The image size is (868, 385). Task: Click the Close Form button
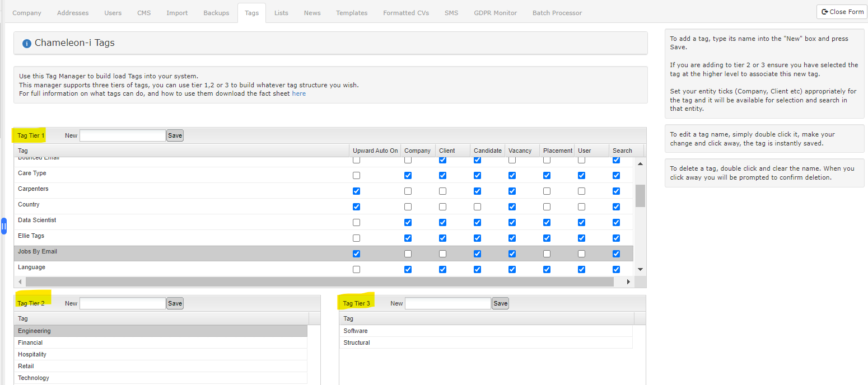tap(842, 12)
